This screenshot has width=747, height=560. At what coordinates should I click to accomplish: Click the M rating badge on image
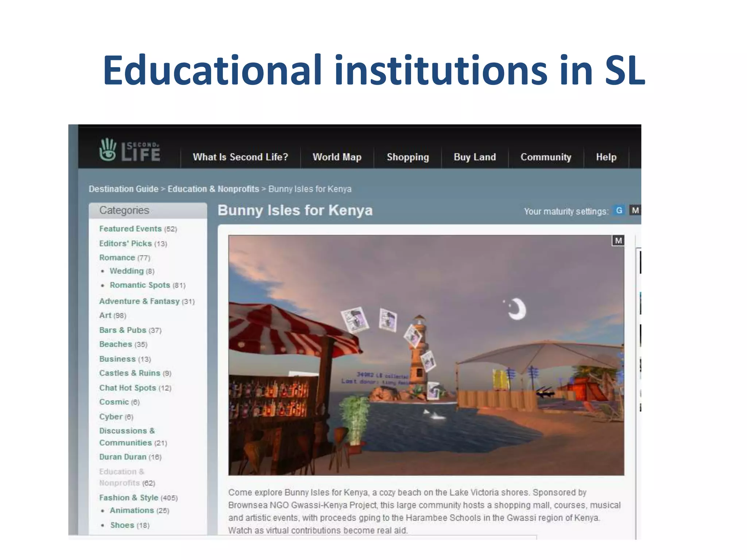tap(618, 241)
